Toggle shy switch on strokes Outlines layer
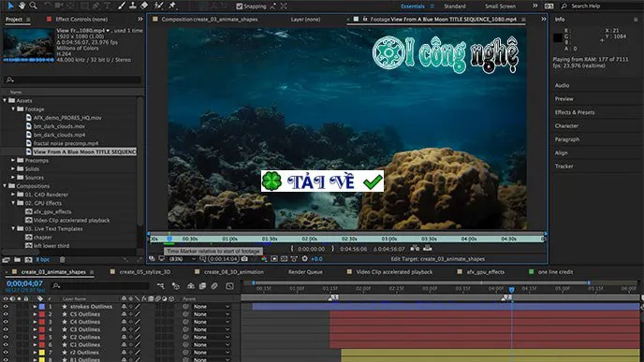The image size is (644, 362). click(x=124, y=307)
